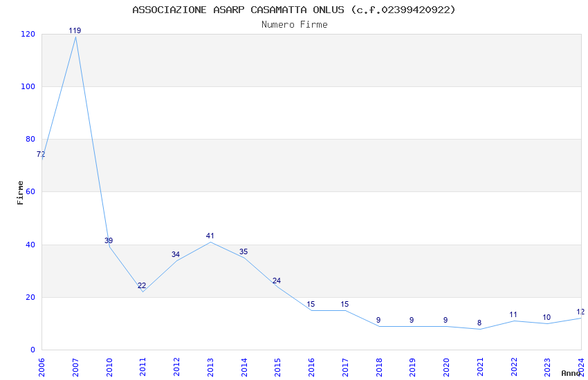The height and width of the screenshot is (380, 588).
Task: Click the x-axis year 2019
Action: click(412, 368)
